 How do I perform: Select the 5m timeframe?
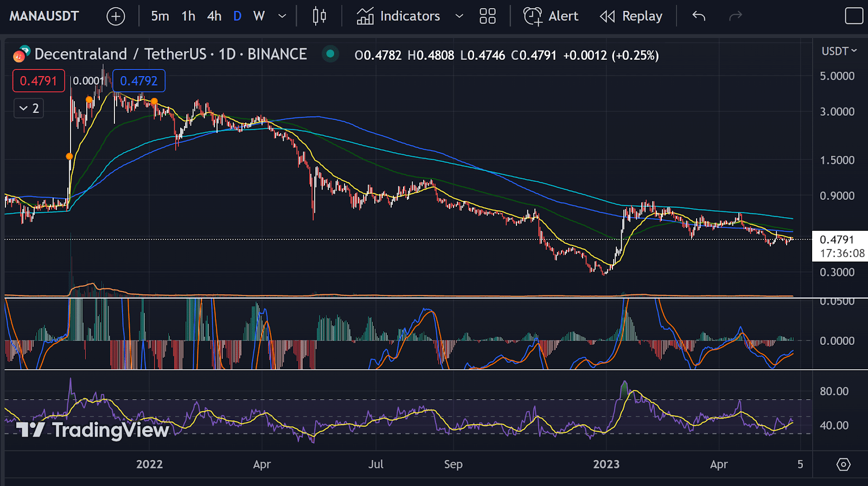pos(160,16)
